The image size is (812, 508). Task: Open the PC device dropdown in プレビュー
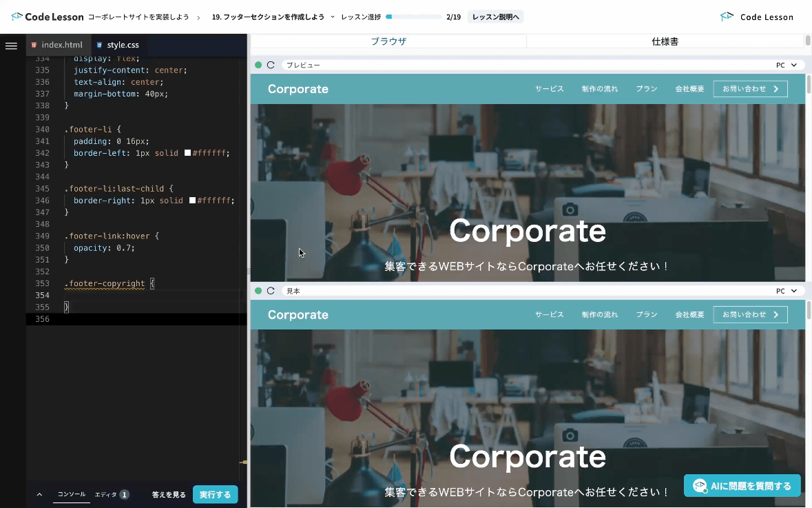(x=786, y=65)
